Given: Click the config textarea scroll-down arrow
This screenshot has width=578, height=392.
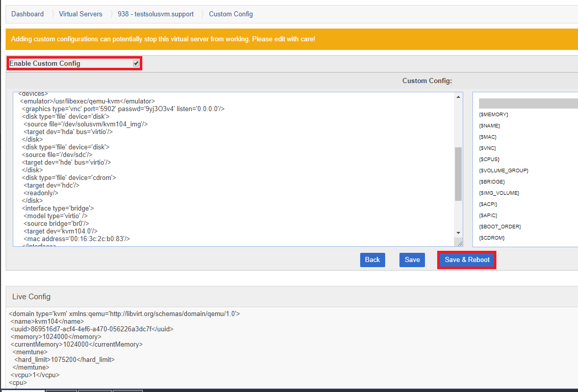Looking at the screenshot, I should pos(458,233).
